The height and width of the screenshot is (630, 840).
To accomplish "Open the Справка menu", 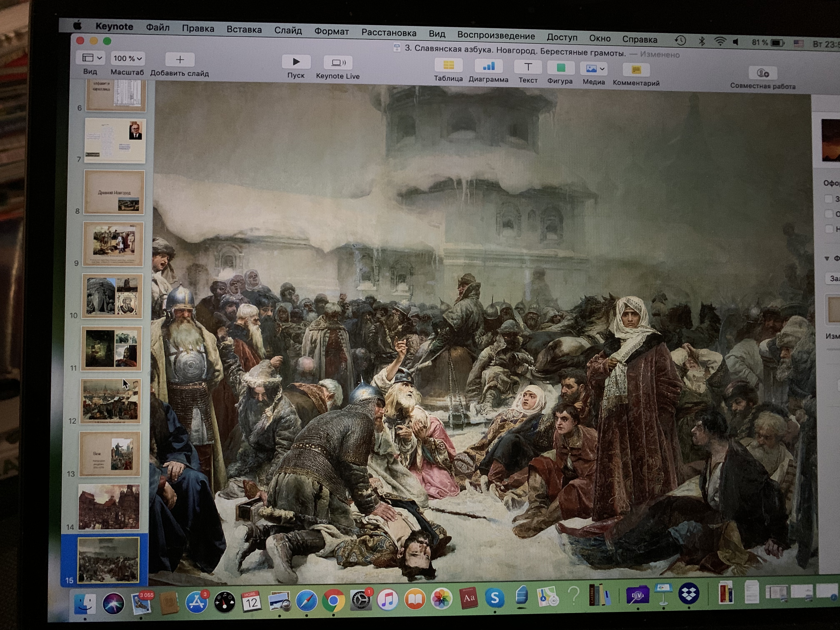I will click(x=640, y=39).
